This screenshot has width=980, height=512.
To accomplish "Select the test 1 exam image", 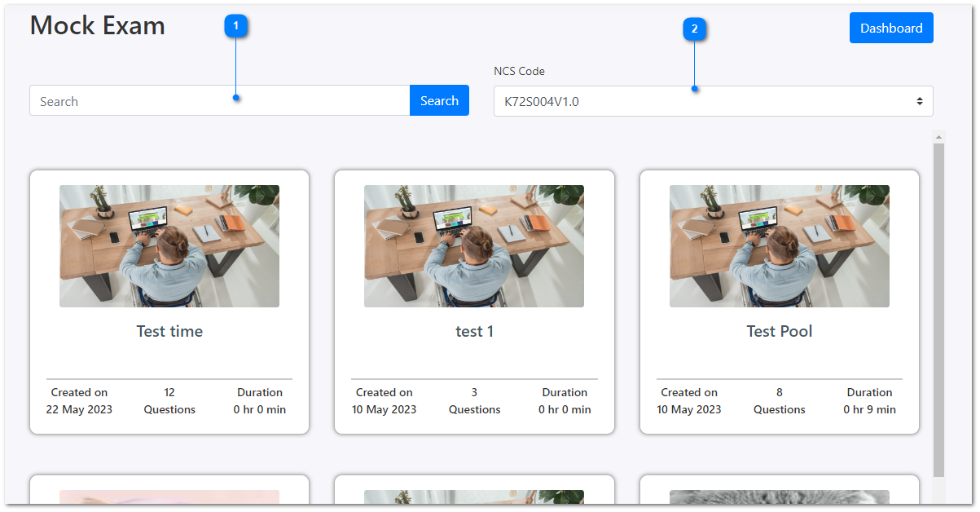I will tap(473, 246).
